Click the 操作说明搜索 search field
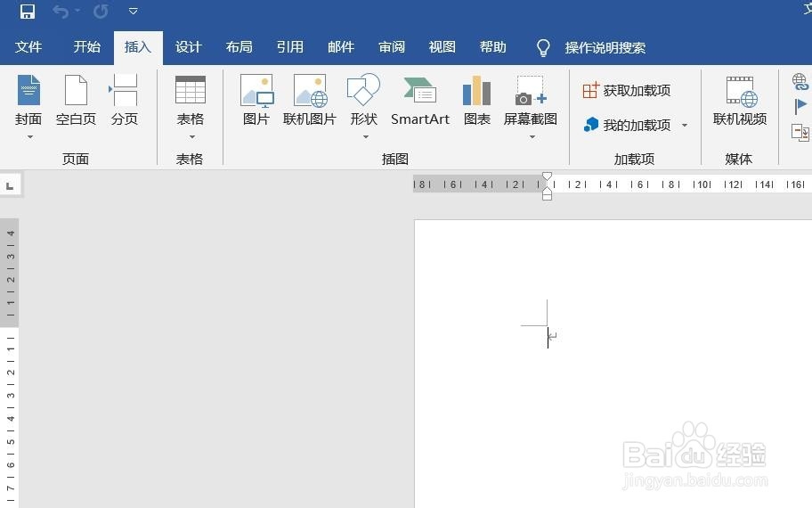 [x=605, y=48]
